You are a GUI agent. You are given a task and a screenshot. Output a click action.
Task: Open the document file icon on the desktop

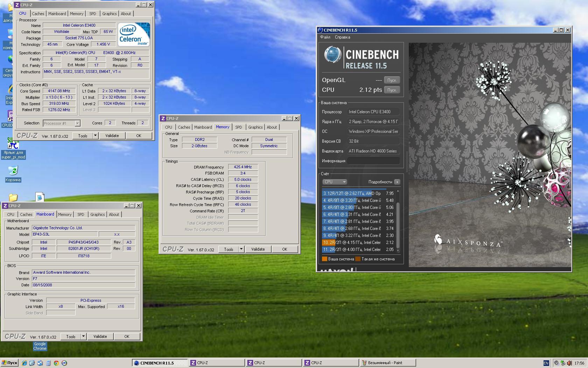pos(40,197)
